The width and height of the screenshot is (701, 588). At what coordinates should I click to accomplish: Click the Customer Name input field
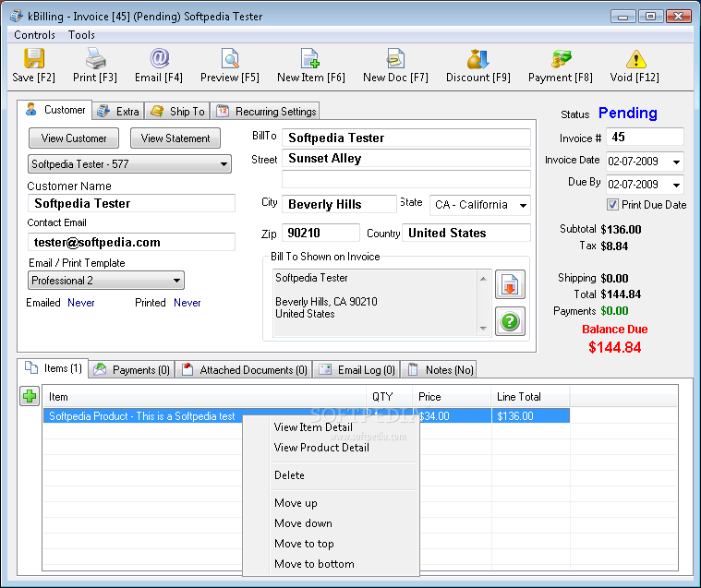pyautogui.click(x=131, y=204)
